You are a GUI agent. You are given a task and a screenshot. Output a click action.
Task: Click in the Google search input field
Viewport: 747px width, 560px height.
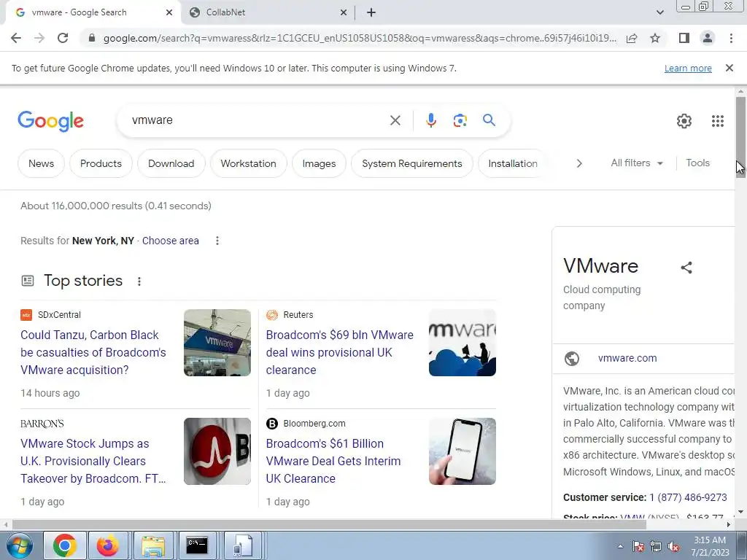coord(258,120)
